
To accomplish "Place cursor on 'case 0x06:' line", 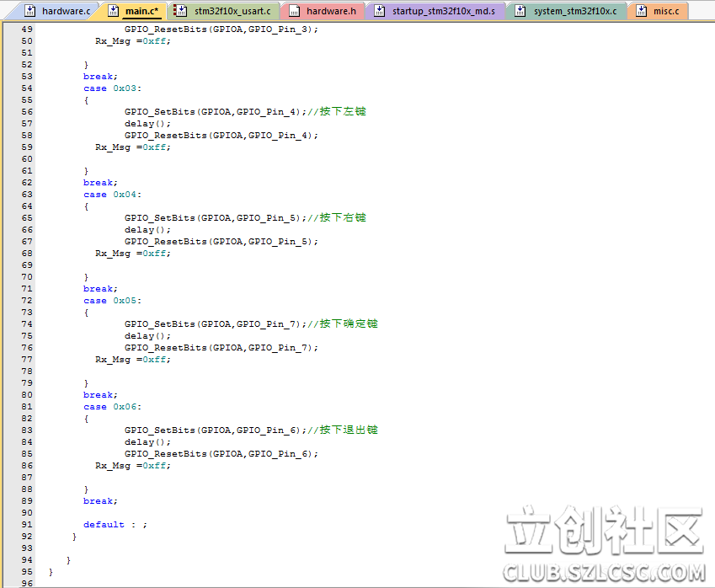I will click(113, 407).
